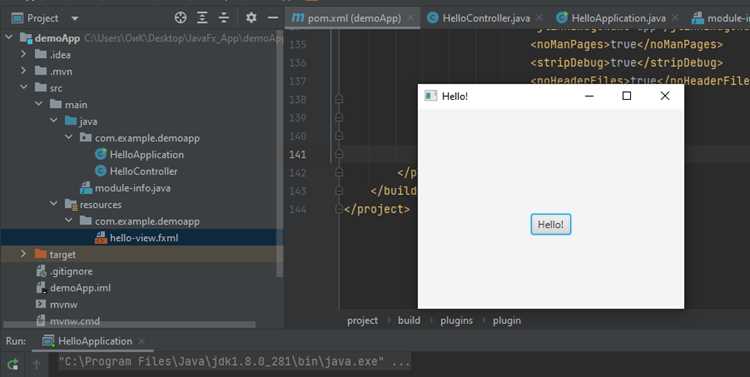Expand the .idea folder
This screenshot has height=377, width=750.
coord(23,54)
